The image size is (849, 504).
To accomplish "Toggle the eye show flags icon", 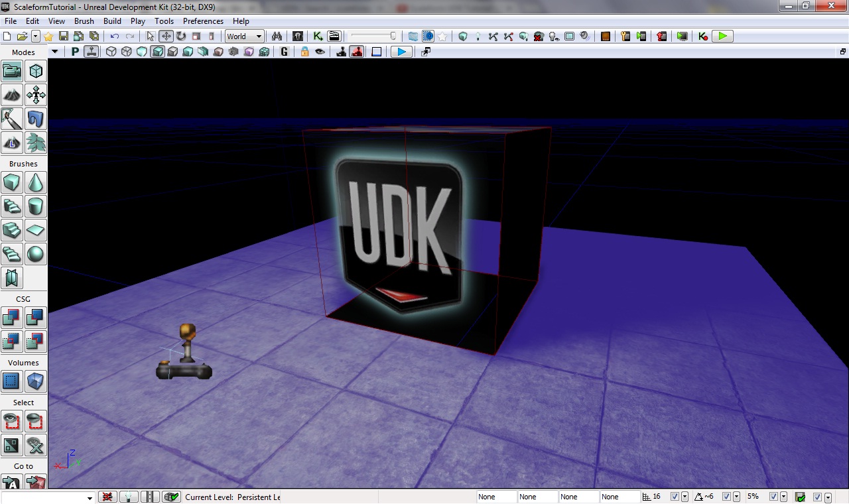I will (320, 52).
